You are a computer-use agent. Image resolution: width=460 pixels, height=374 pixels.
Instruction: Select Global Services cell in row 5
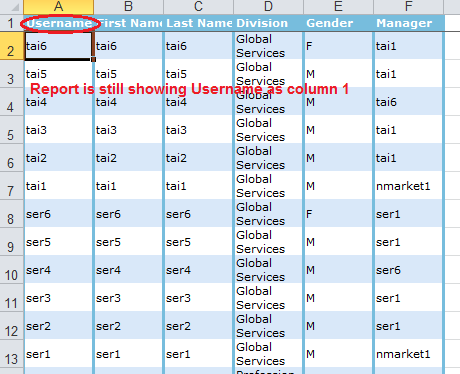coord(268,130)
